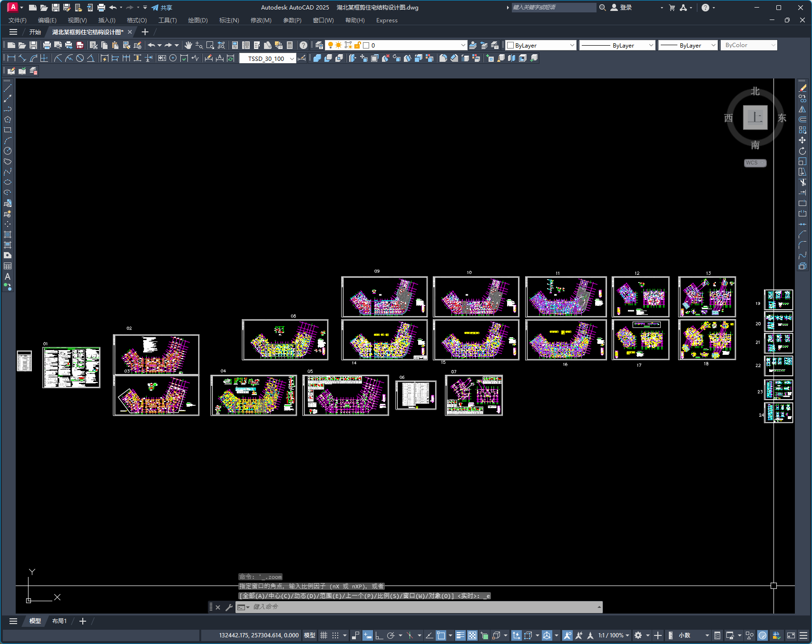Select the Circle draw tool

(x=8, y=151)
